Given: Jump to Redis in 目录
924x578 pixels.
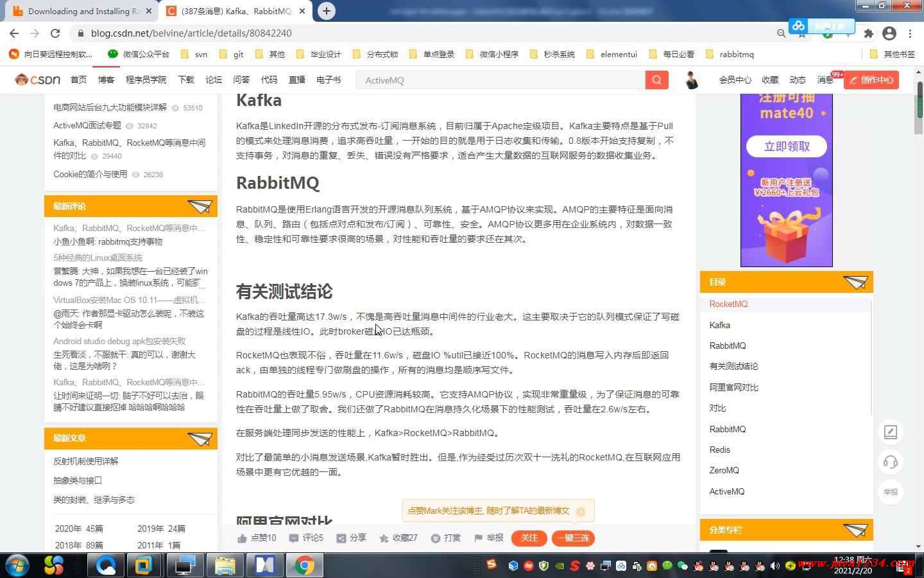Looking at the screenshot, I should coord(720,450).
